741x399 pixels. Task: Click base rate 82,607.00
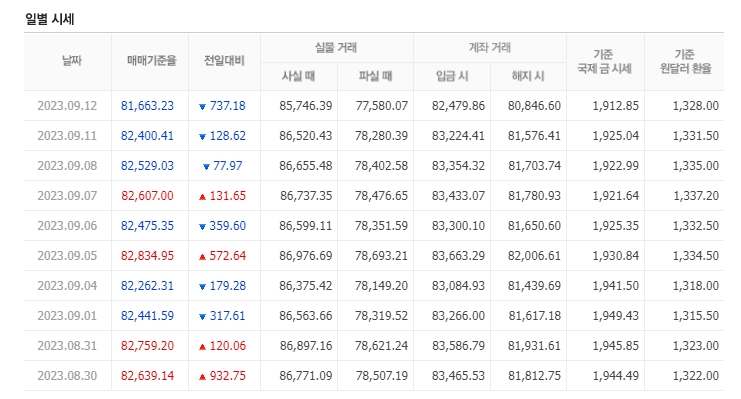point(147,196)
